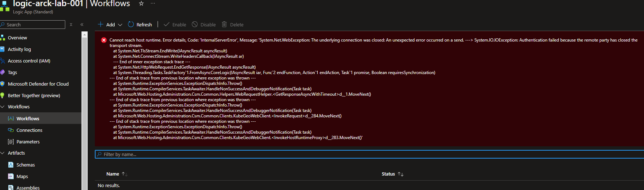The image size is (644, 190).
Task: Click the Disable button label
Action: (208, 25)
